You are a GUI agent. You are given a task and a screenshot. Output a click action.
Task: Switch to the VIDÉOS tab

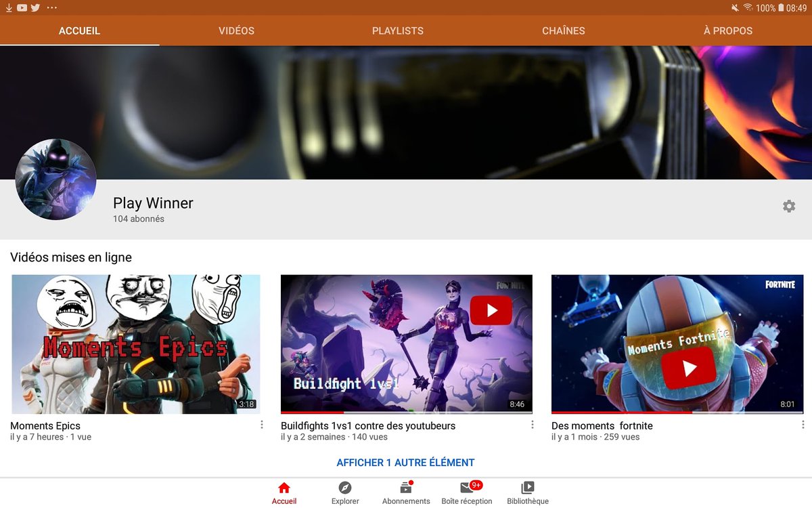coord(236,30)
